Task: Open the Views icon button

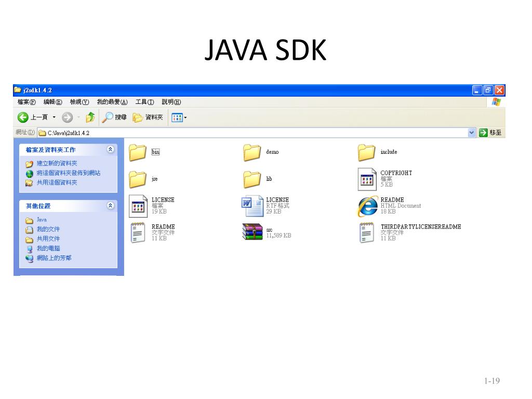Action: click(177, 117)
